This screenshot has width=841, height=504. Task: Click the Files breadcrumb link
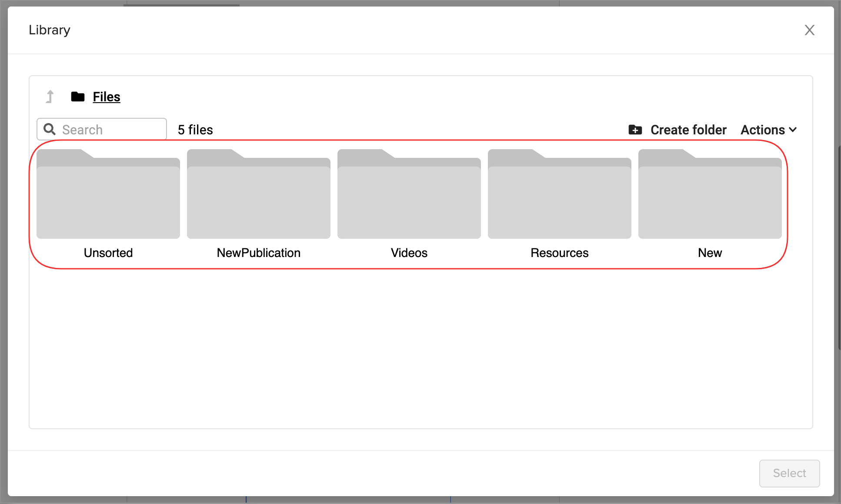[x=107, y=97]
